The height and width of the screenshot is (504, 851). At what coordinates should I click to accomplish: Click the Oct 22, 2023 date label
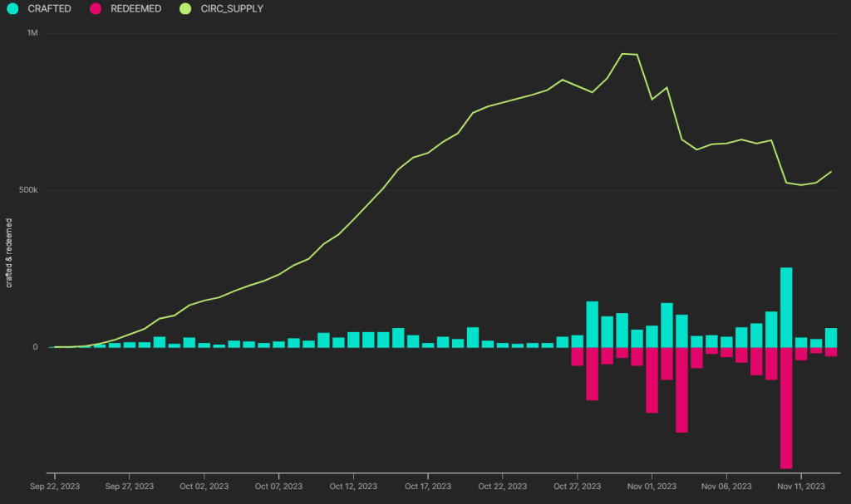pos(503,487)
